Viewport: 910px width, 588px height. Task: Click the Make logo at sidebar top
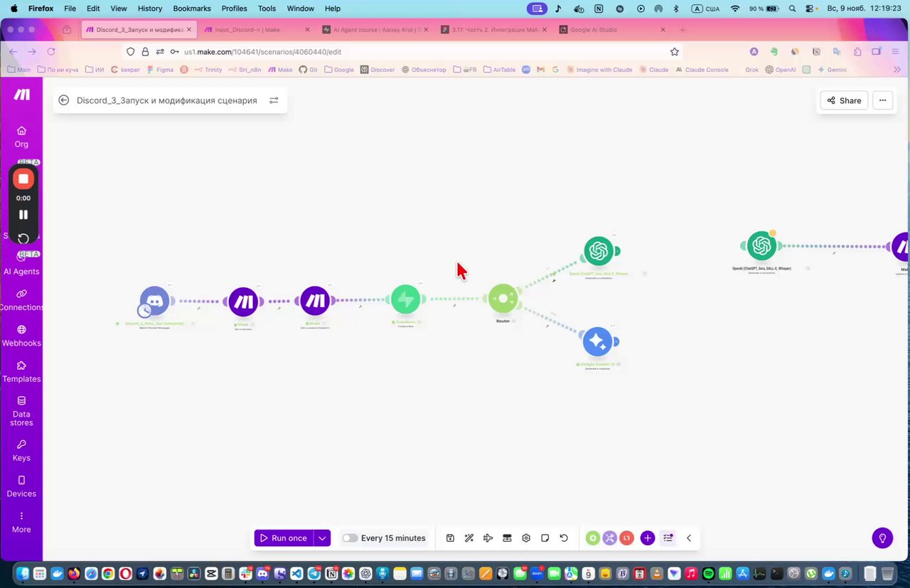tap(22, 95)
